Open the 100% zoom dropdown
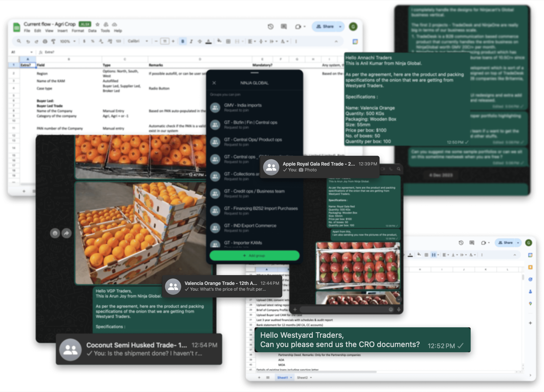The width and height of the screenshot is (544, 392). point(68,41)
